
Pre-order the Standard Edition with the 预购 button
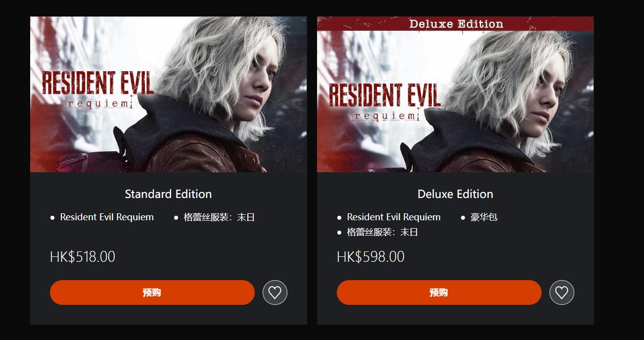(x=152, y=292)
